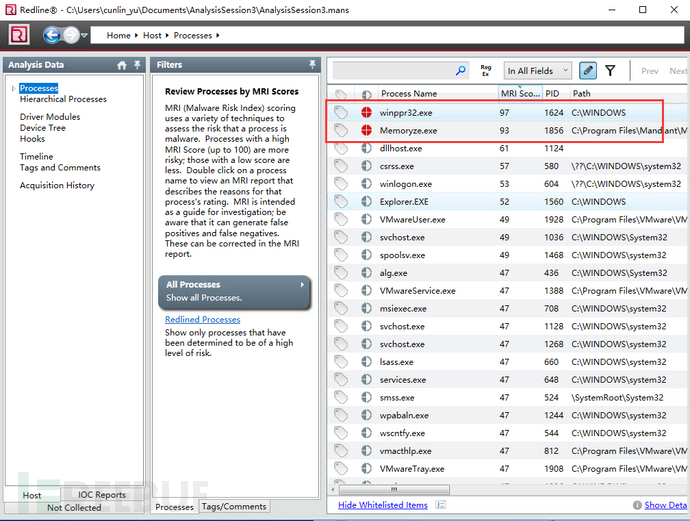This screenshot has width=690, height=521.
Task: Toggle the RegEx search option
Action: click(x=486, y=71)
